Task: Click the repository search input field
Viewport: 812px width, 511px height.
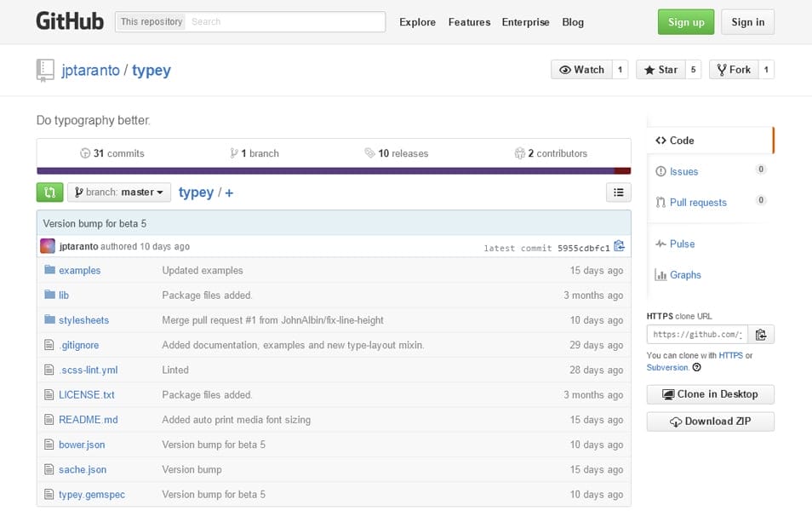Action: [x=285, y=22]
